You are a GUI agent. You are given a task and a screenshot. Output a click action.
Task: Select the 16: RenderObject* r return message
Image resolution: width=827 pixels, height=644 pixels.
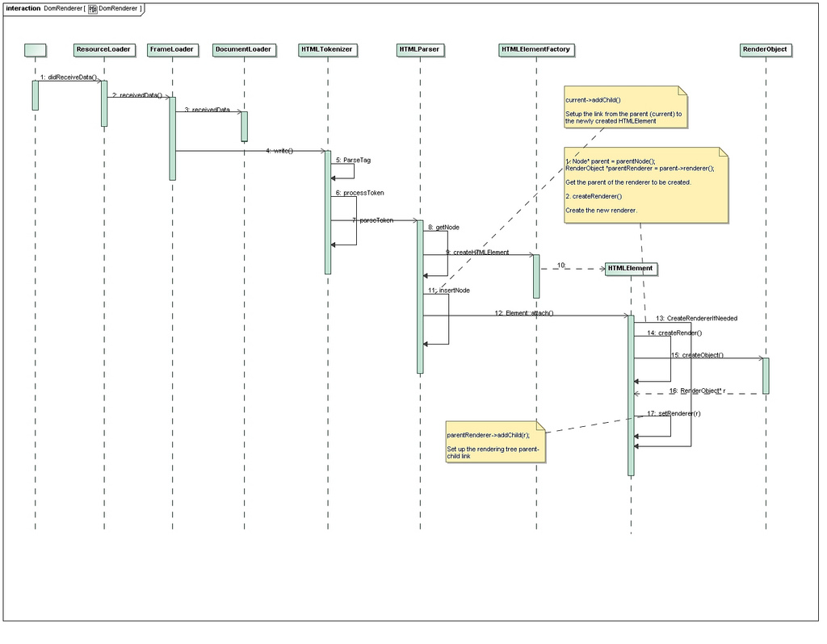pos(696,391)
